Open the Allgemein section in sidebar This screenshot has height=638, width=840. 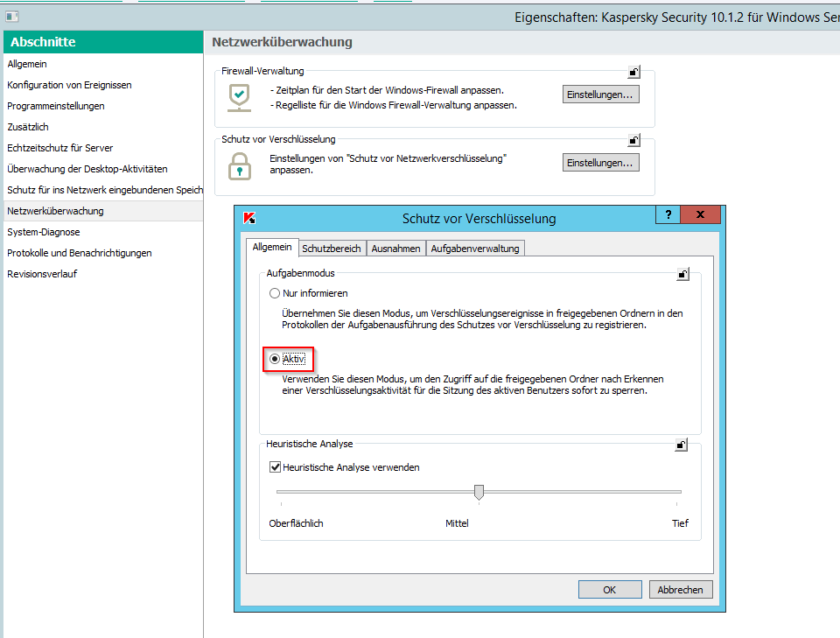click(103, 64)
